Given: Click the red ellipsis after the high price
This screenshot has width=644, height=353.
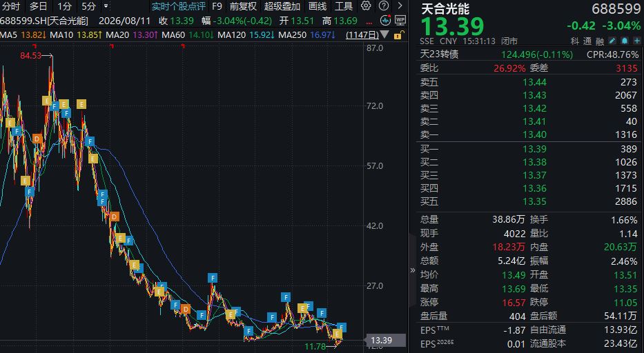Looking at the screenshot, I should point(369,21).
